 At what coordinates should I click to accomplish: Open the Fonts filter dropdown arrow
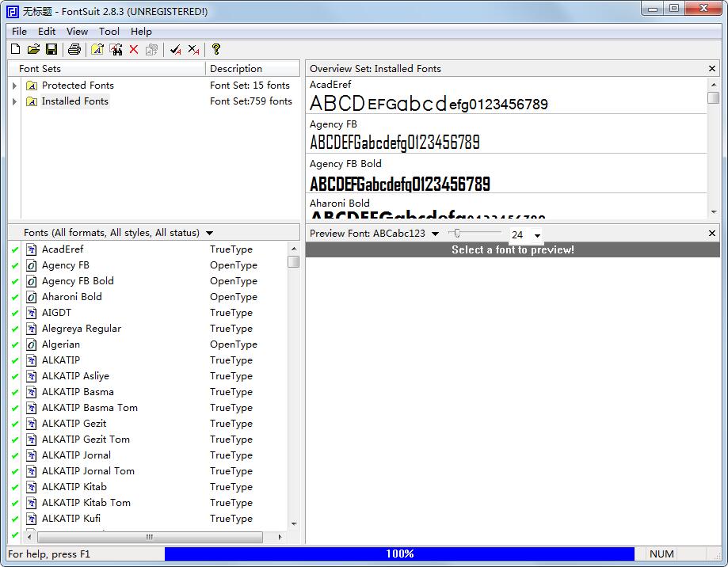209,234
